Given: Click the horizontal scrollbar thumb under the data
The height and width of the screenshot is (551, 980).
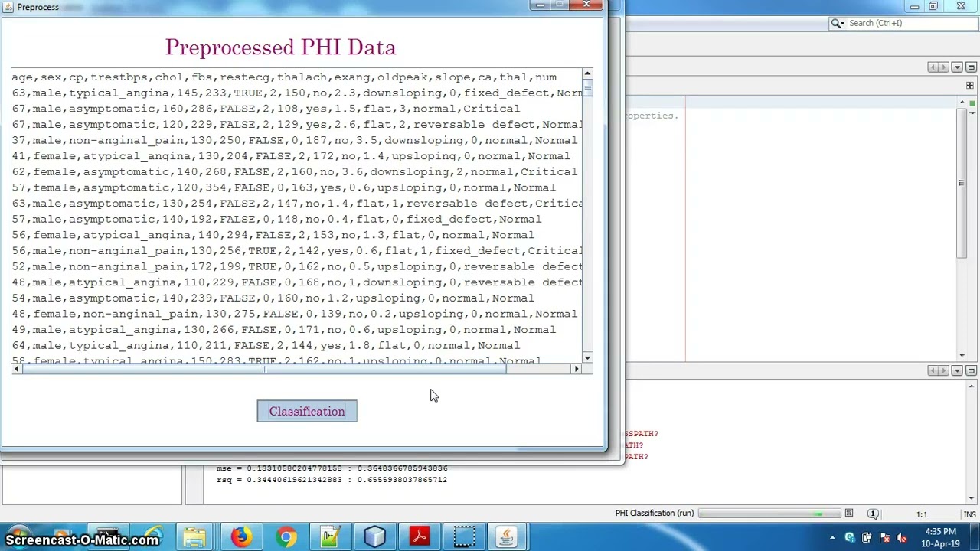Looking at the screenshot, I should click(263, 369).
